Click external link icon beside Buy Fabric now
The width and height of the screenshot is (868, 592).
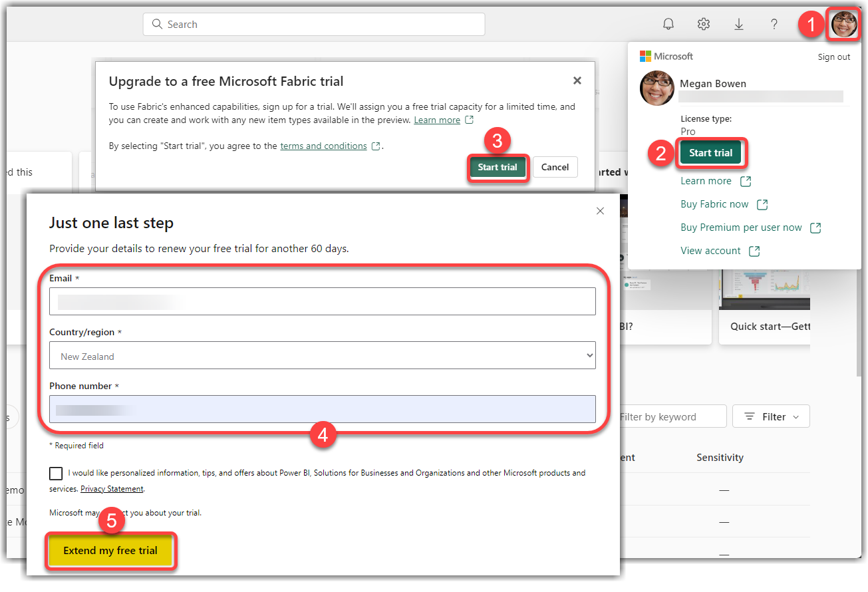[762, 205]
